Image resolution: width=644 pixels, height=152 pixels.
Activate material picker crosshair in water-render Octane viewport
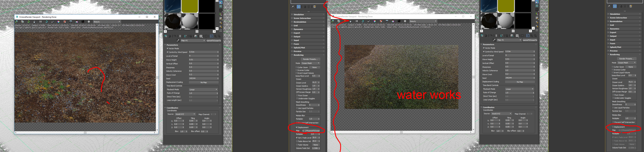point(381,21)
